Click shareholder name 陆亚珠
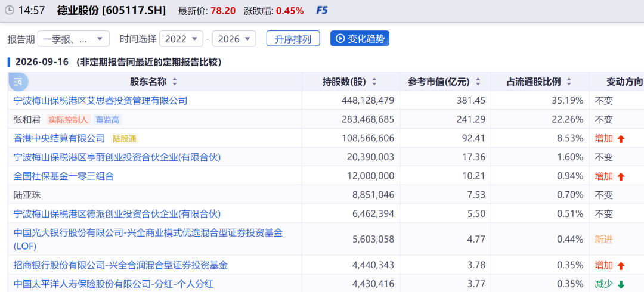644x292 pixels. (x=27, y=195)
